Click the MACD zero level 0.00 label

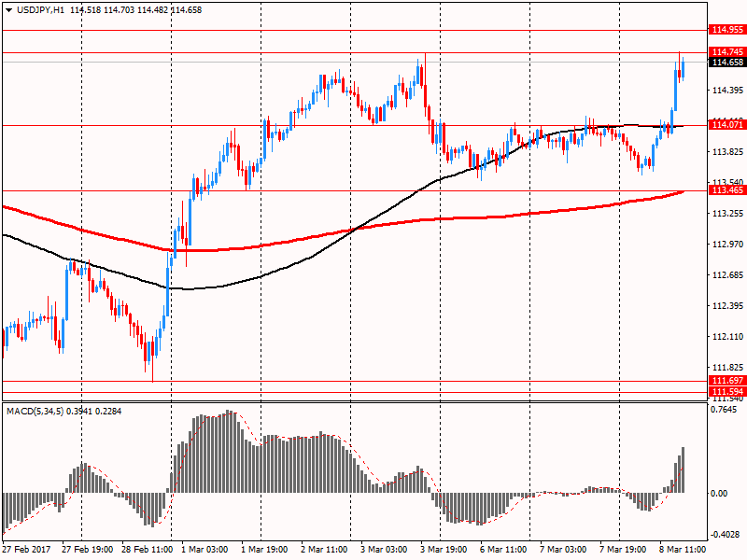coord(719,494)
